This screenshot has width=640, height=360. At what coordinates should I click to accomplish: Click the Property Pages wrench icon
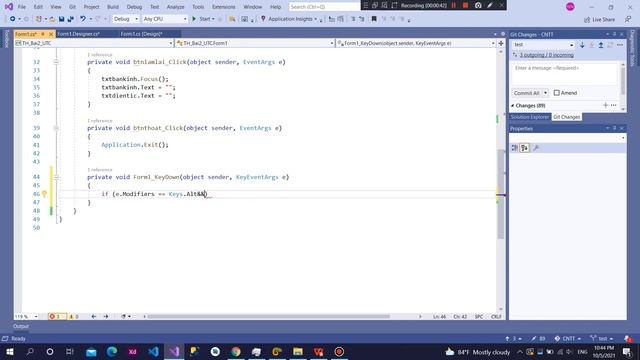coord(536,148)
